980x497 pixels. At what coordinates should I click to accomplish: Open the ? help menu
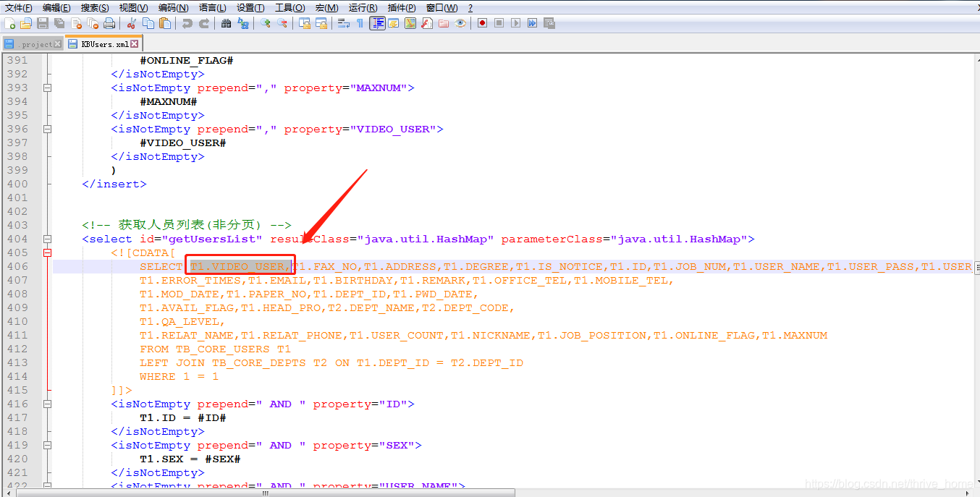point(470,7)
